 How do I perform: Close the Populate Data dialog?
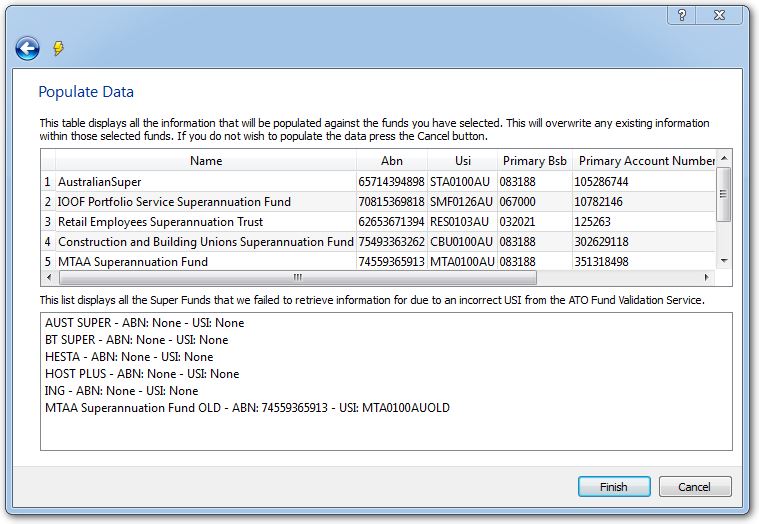(x=719, y=15)
